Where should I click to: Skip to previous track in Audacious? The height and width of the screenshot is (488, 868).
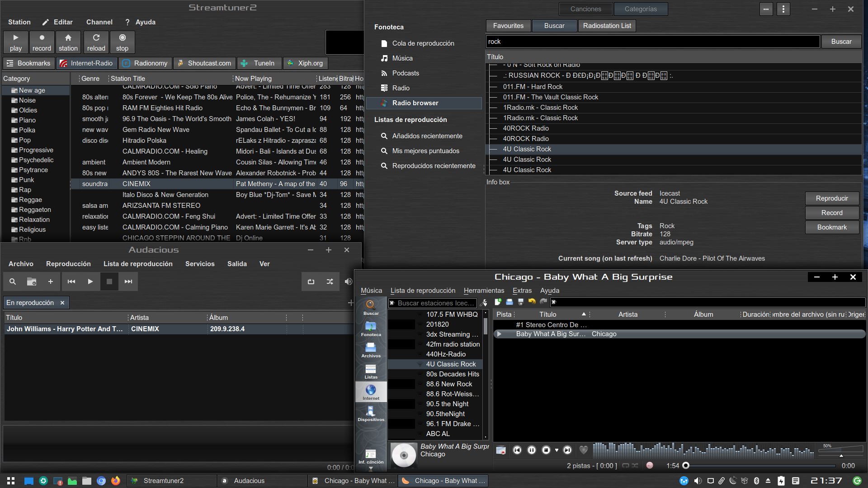click(71, 282)
